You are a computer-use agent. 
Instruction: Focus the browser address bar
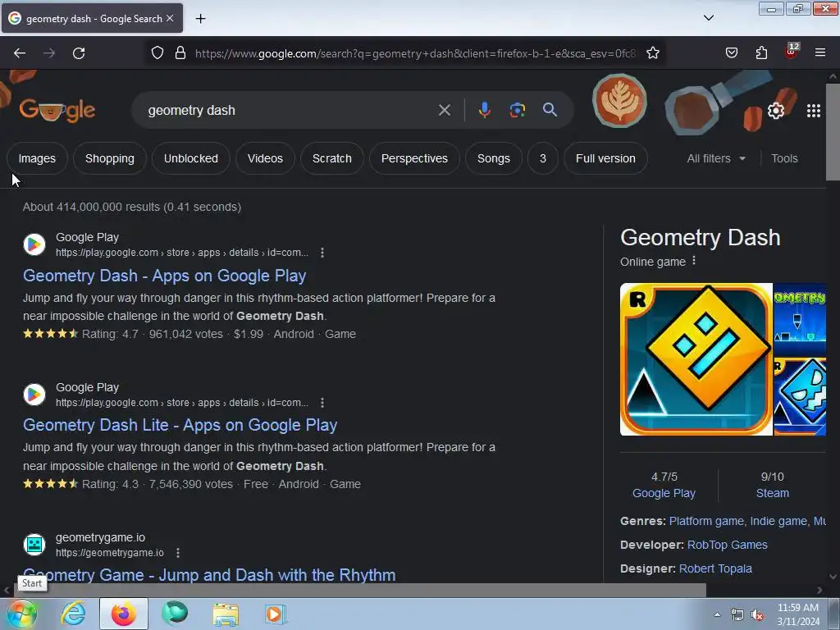415,53
